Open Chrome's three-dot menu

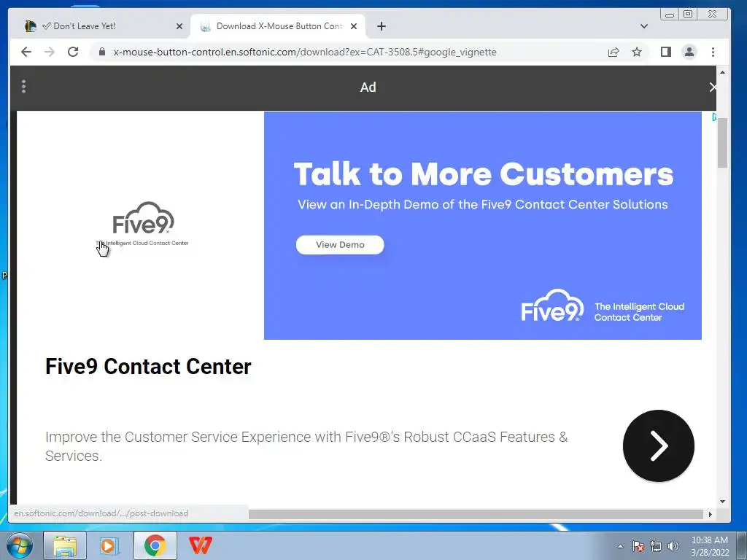tap(713, 52)
